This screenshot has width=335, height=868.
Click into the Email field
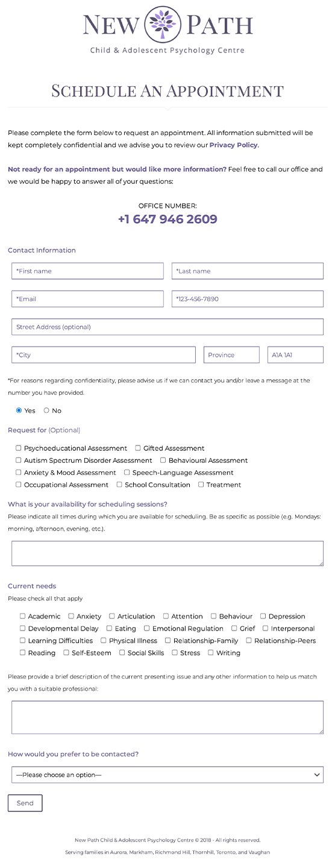click(x=87, y=299)
